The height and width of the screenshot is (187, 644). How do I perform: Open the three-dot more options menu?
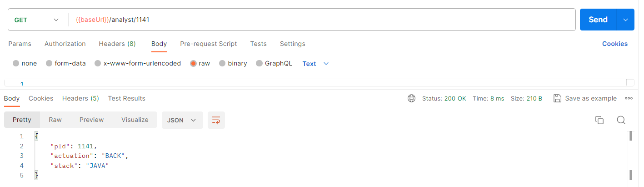[629, 98]
